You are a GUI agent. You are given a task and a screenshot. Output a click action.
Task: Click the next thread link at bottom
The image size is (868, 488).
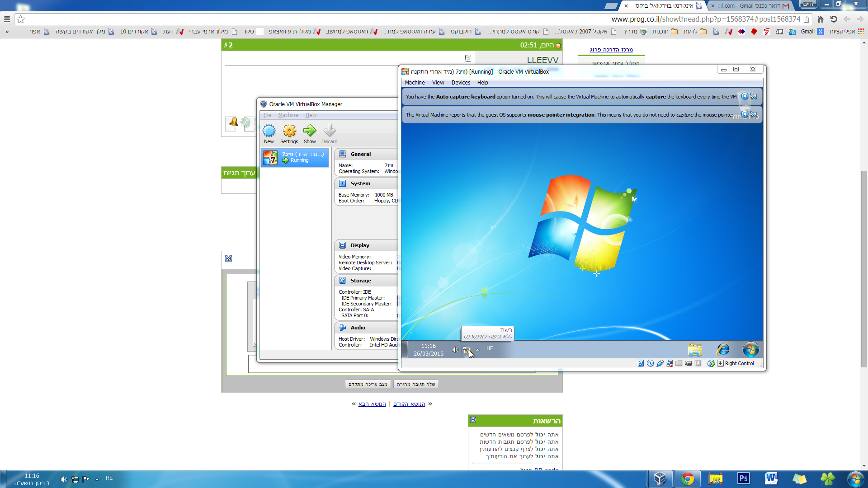372,404
